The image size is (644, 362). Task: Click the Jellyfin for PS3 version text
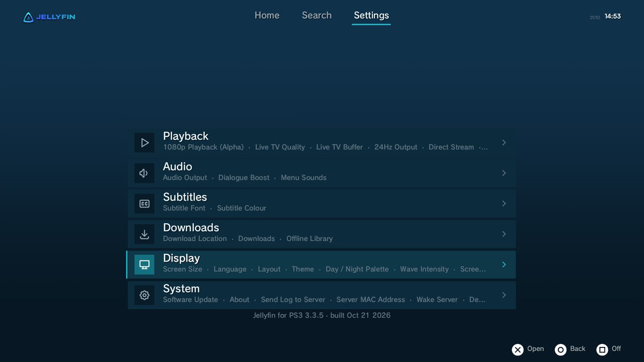click(321, 315)
